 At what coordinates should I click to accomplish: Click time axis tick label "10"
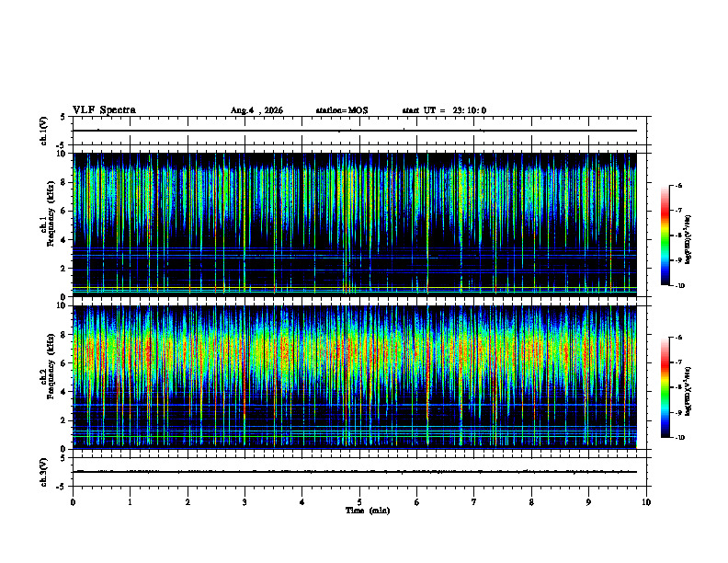646,502
